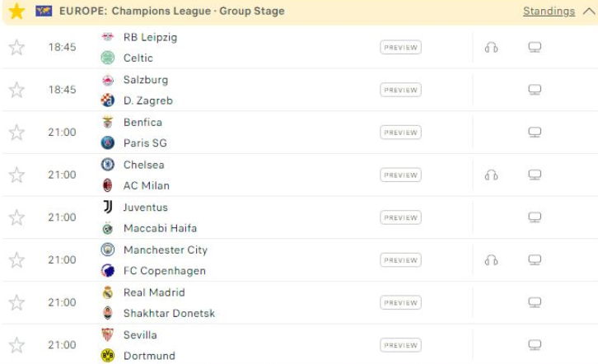This screenshot has height=364, width=598.
Task: Click the TV icon for Real Madrid match
Action: (535, 302)
